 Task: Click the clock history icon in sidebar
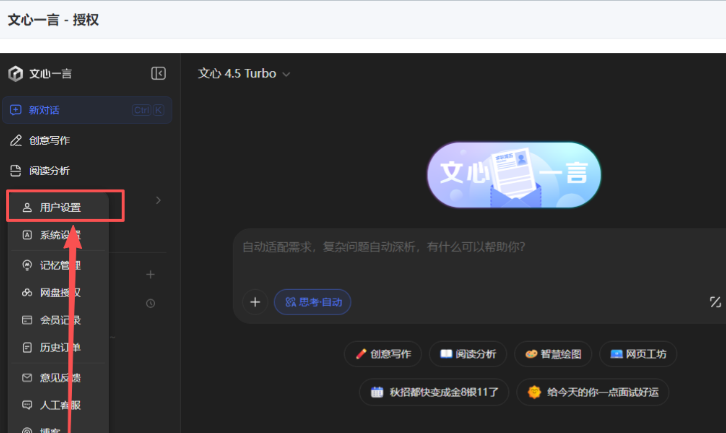click(x=150, y=303)
